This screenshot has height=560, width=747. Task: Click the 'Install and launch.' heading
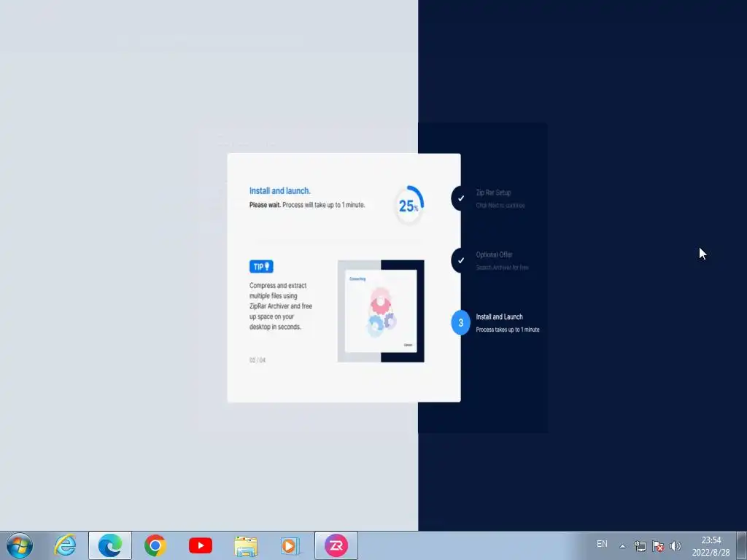[279, 190]
